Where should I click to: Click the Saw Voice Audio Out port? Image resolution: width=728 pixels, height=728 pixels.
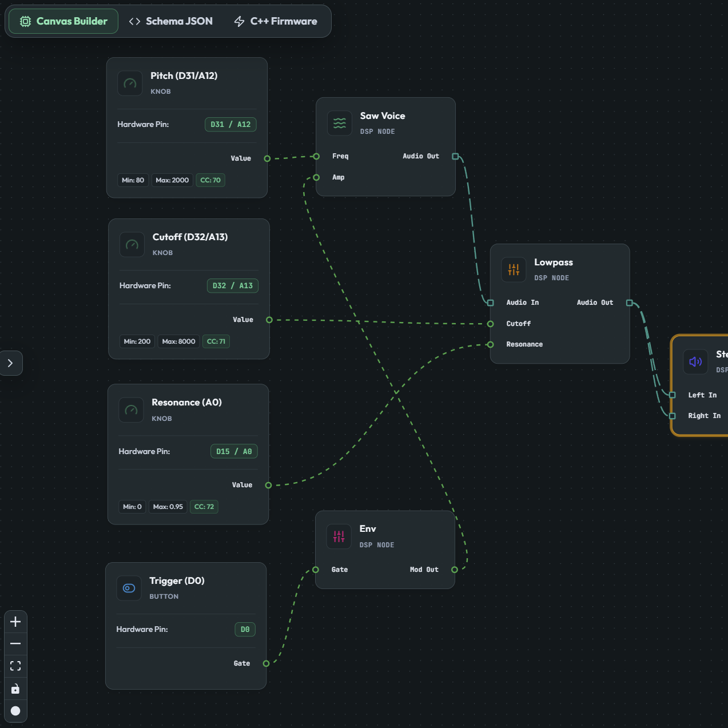click(455, 156)
